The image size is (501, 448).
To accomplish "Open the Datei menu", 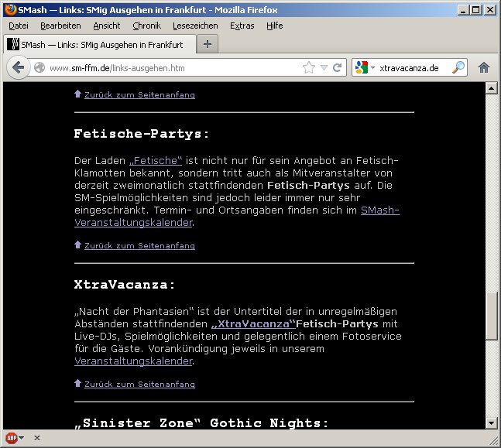I will tap(19, 26).
